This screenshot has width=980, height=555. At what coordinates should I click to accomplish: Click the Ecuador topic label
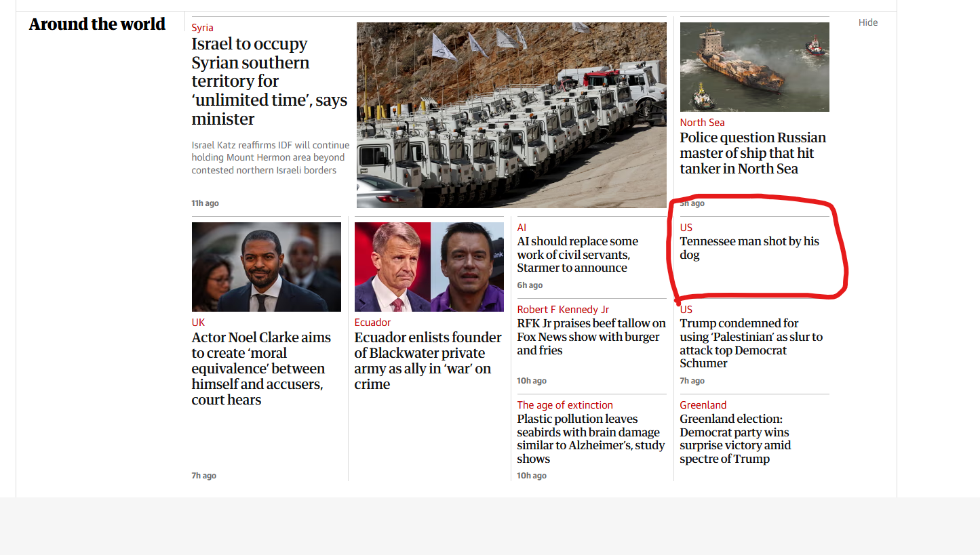click(x=372, y=323)
